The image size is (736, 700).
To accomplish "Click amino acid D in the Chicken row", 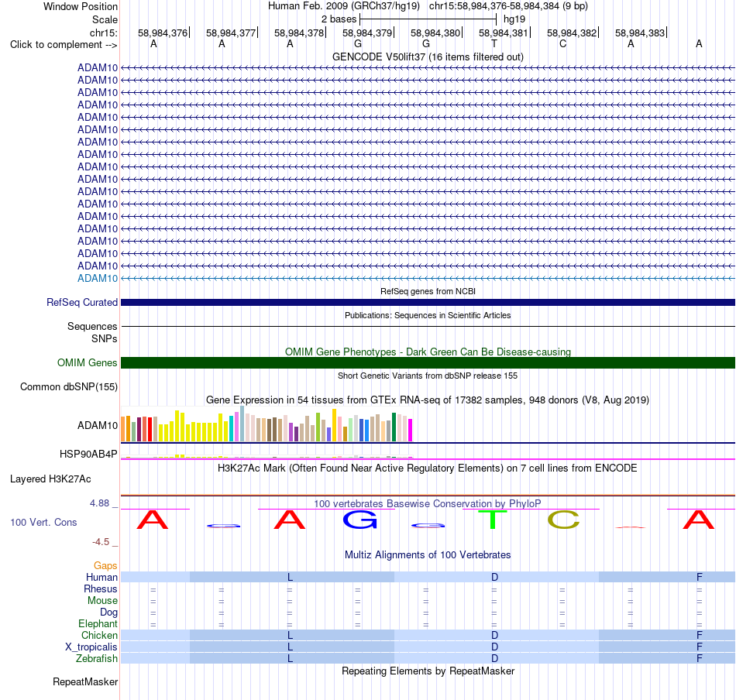I will 494,635.
